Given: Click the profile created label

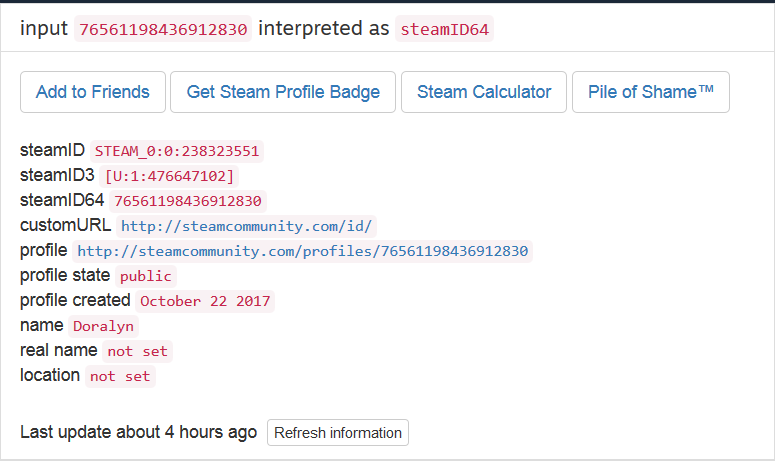Looking at the screenshot, I should (75, 300).
